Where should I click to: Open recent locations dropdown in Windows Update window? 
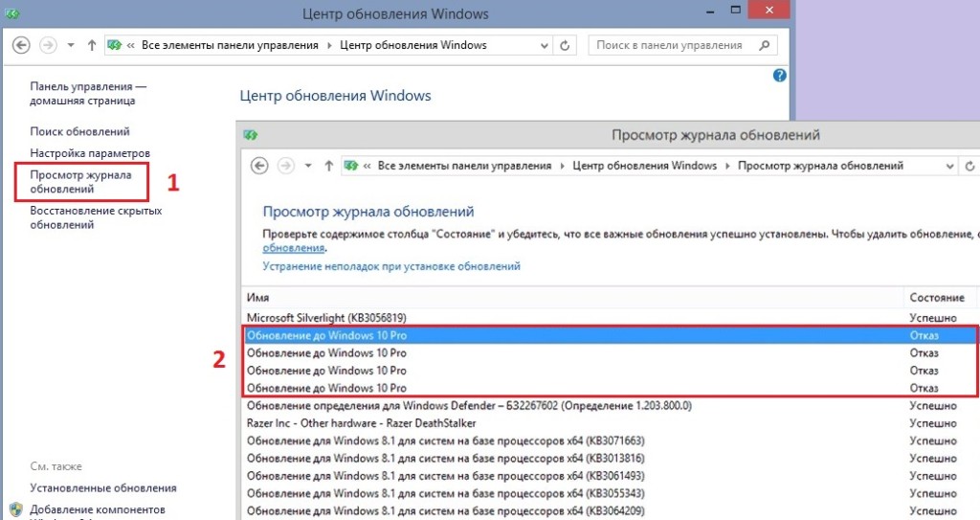(x=71, y=45)
